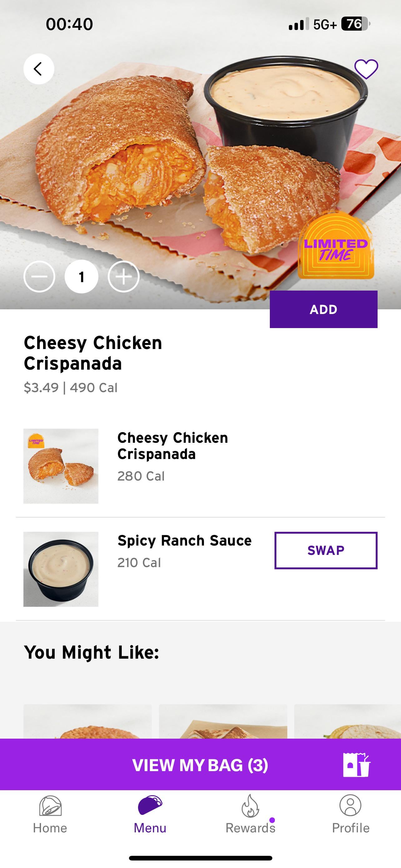Viewport: 401px width, 868px height.
Task: Swap the Spicy Ranch Sauce
Action: point(326,550)
